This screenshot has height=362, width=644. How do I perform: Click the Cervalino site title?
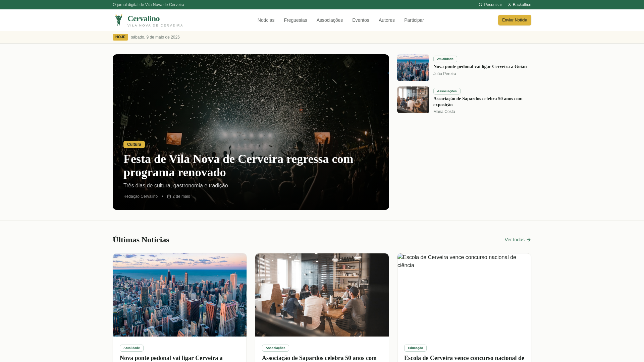144,18
